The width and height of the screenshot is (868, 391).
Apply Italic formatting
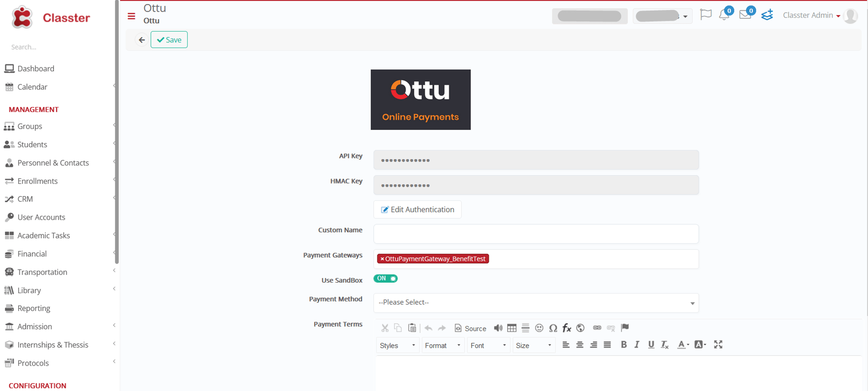pyautogui.click(x=637, y=345)
